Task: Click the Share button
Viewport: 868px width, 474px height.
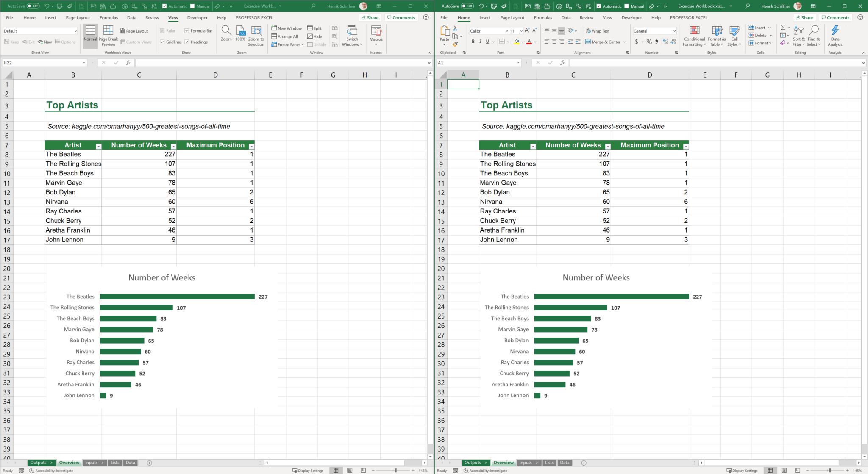Action: pyautogui.click(x=370, y=17)
